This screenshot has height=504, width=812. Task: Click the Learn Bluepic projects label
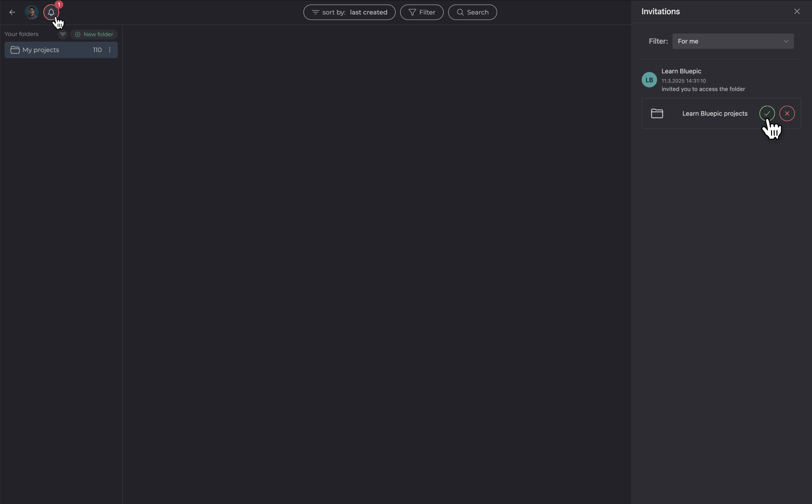pos(715,114)
